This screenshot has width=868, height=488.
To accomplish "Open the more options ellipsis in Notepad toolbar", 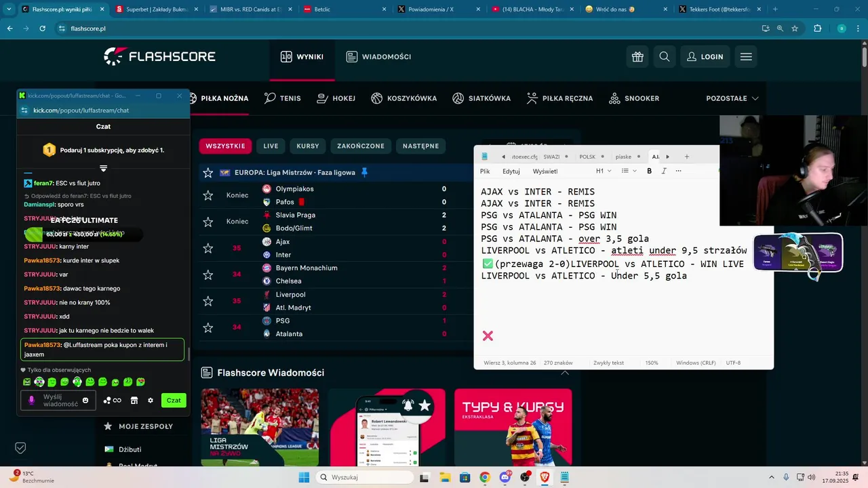I will click(678, 171).
